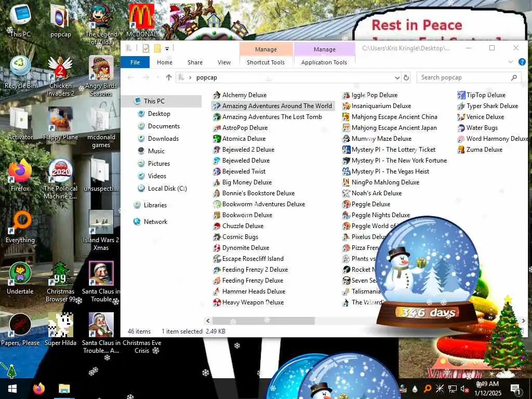Click the horizontal scrollbar thumb
Viewport: 532px width, 399px height.
(x=263, y=321)
